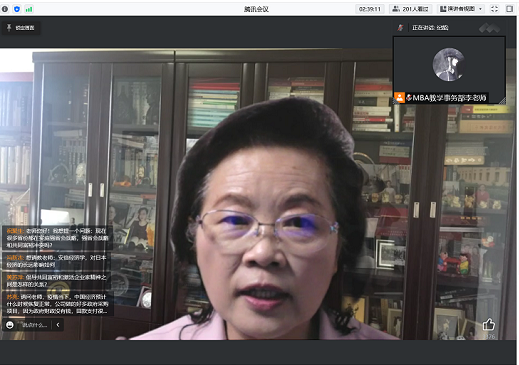Screen dimensions: 519x365
Task: Click the third chat message about 企业家精神
Action: [57, 281]
